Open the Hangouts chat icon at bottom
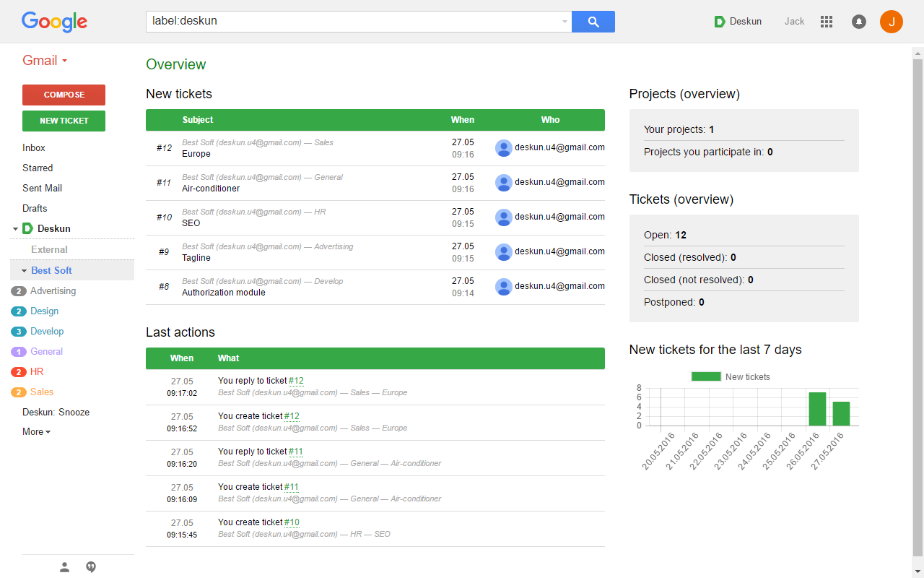The image size is (924, 578). coord(91,567)
